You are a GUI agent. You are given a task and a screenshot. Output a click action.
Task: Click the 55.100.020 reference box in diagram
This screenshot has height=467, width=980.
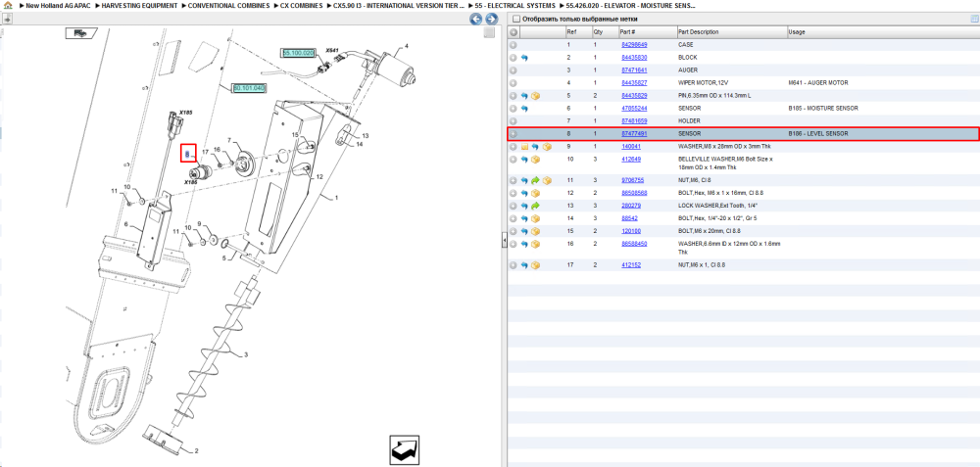click(298, 54)
